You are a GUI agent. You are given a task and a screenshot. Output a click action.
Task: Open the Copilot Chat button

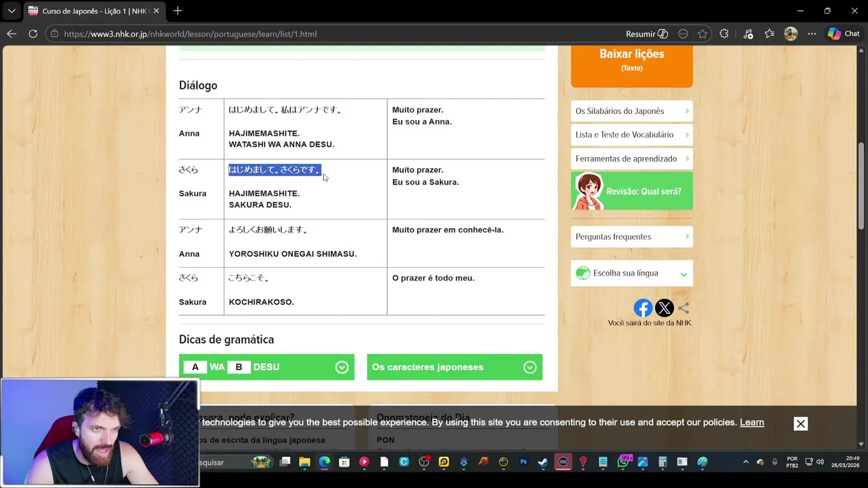tap(844, 34)
